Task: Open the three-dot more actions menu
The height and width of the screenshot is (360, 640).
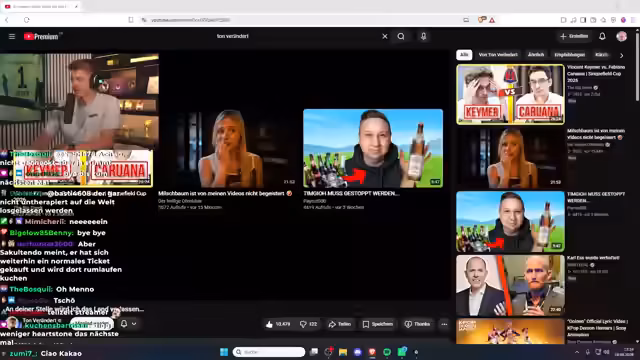Action: [x=444, y=324]
